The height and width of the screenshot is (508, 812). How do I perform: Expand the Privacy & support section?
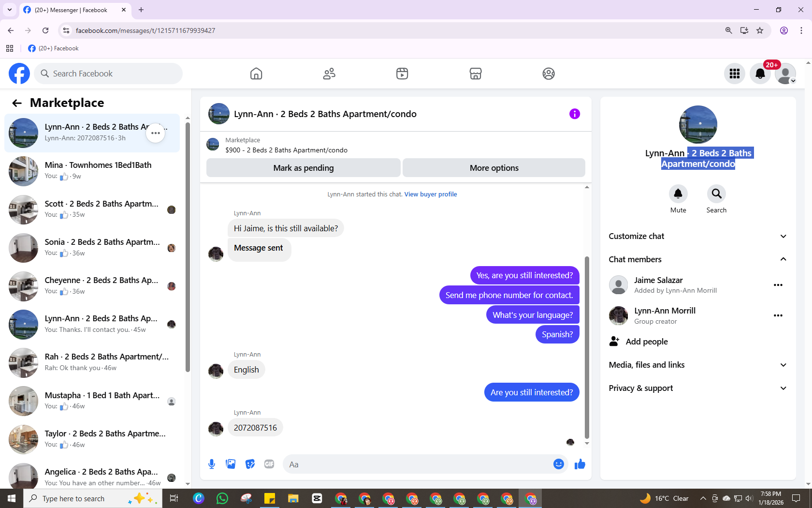coord(697,388)
